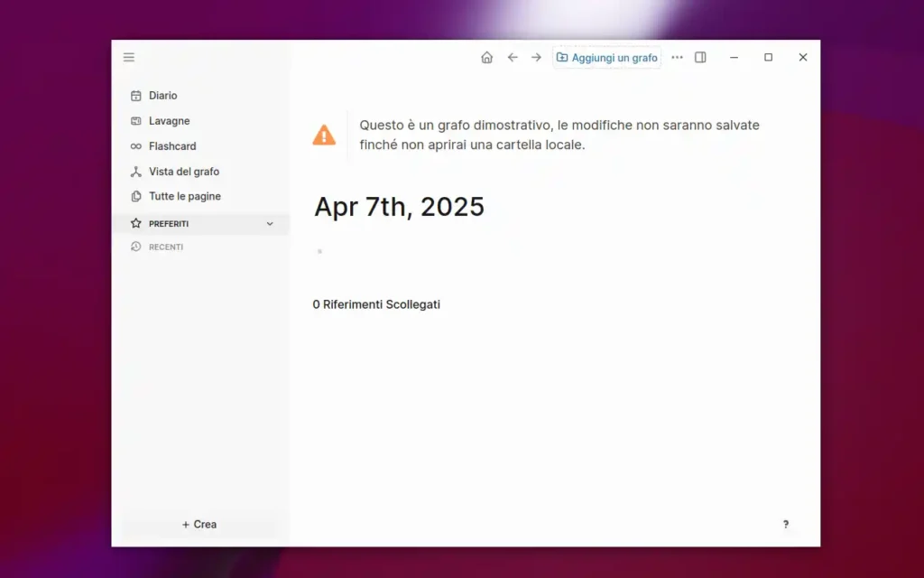This screenshot has height=578, width=924.
Task: Click the empty block bullet under date
Action: (x=319, y=251)
